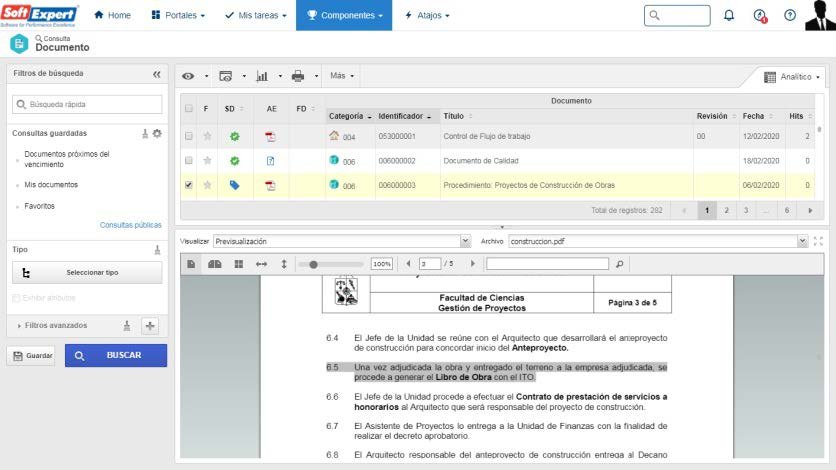Open the notifications bell icon
The height and width of the screenshot is (470, 836).
click(728, 15)
